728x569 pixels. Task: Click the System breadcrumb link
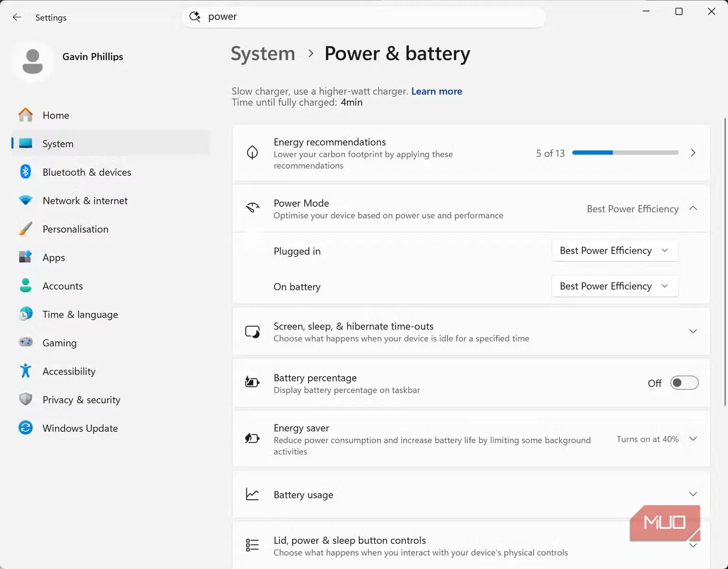tap(263, 54)
